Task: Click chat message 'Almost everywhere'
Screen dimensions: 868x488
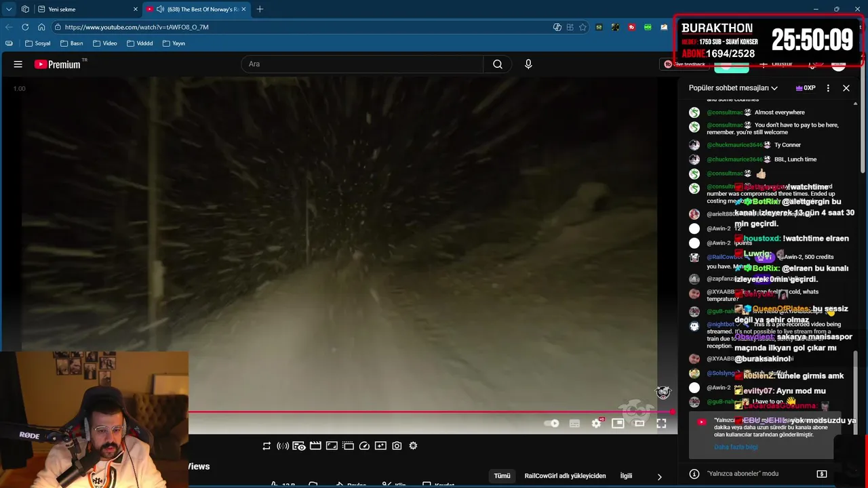Action: 779,113
